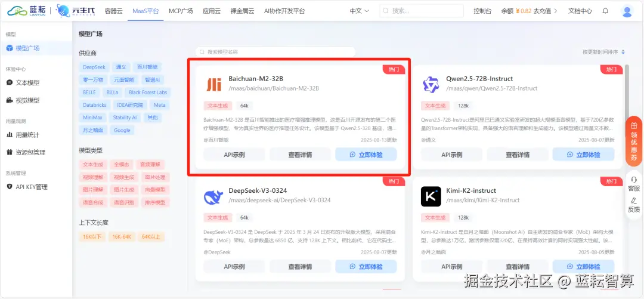Click the Kimi-K2-instruct K logo
644x299 pixels.
click(x=431, y=196)
